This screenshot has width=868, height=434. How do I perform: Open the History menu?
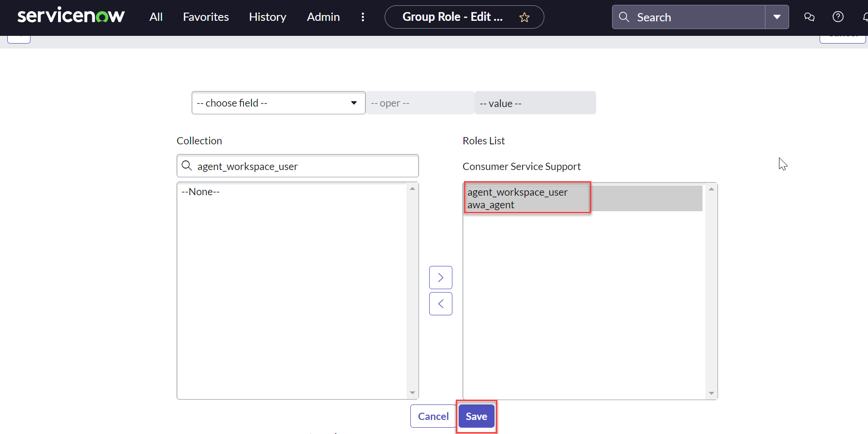[268, 17]
